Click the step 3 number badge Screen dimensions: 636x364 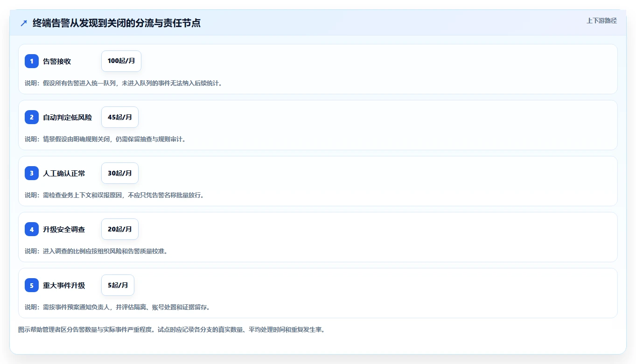[x=32, y=173]
